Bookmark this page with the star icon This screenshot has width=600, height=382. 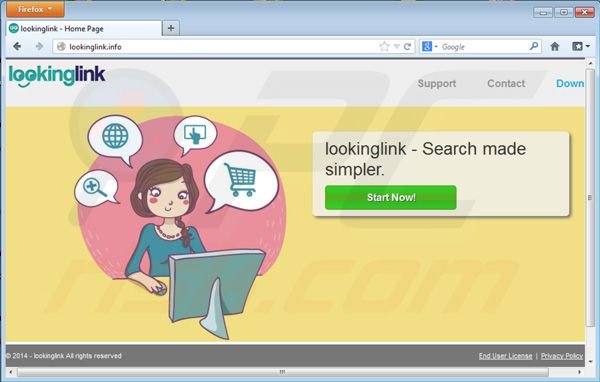coord(384,47)
